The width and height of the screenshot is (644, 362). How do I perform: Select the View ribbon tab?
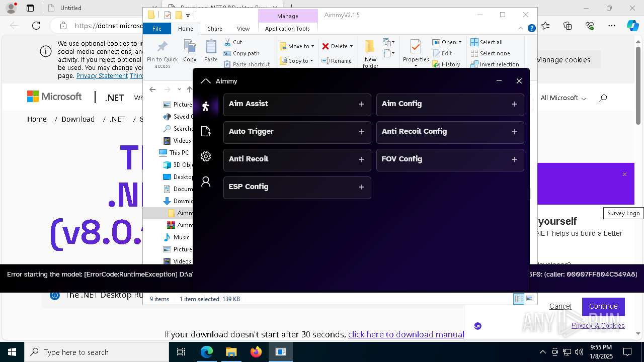coord(243,29)
